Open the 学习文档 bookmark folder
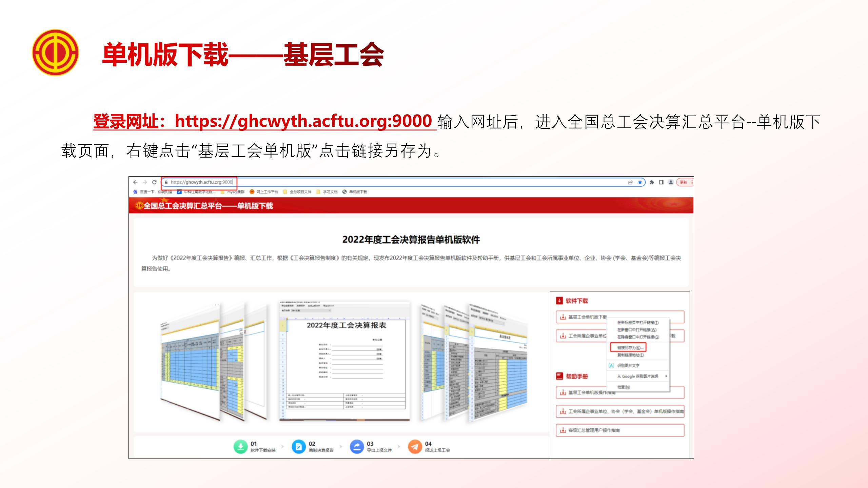Image resolution: width=868 pixels, height=488 pixels. pyautogui.click(x=327, y=192)
